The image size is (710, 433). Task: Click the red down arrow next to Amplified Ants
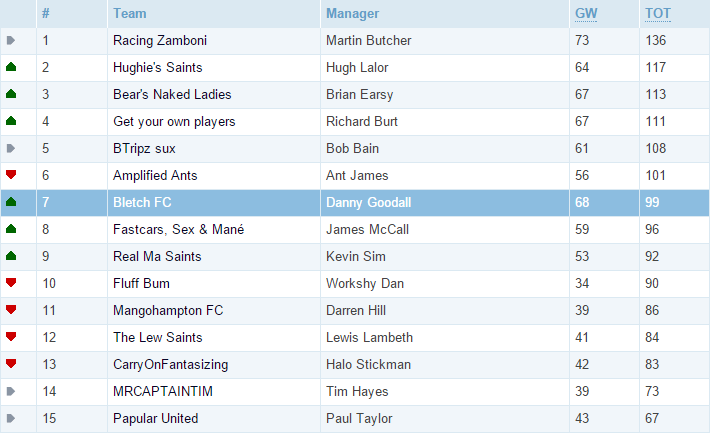click(x=11, y=174)
